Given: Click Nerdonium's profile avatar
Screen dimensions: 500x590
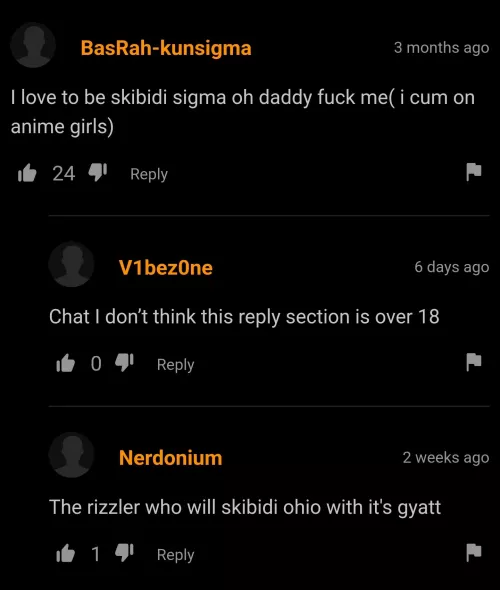Looking at the screenshot, I should point(71,455).
